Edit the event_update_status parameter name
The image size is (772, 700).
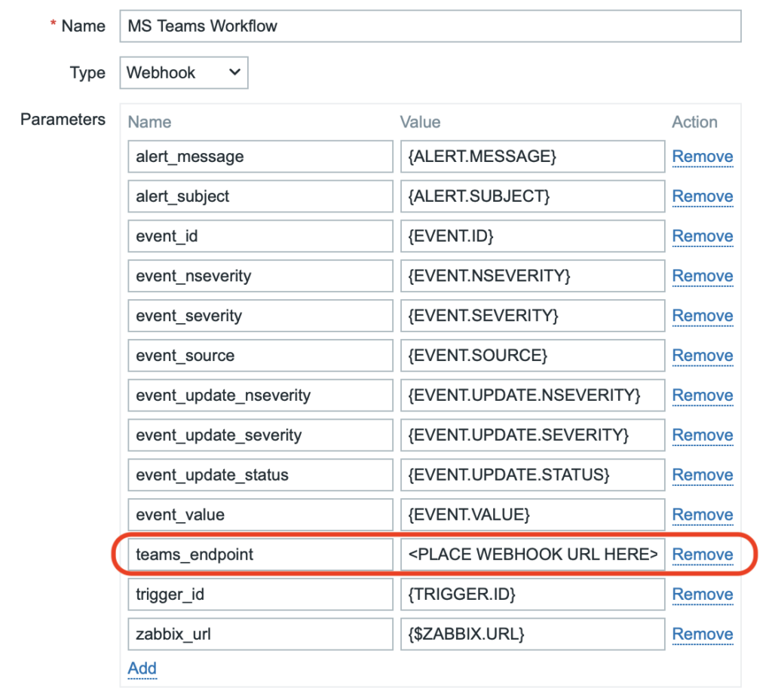click(x=260, y=475)
